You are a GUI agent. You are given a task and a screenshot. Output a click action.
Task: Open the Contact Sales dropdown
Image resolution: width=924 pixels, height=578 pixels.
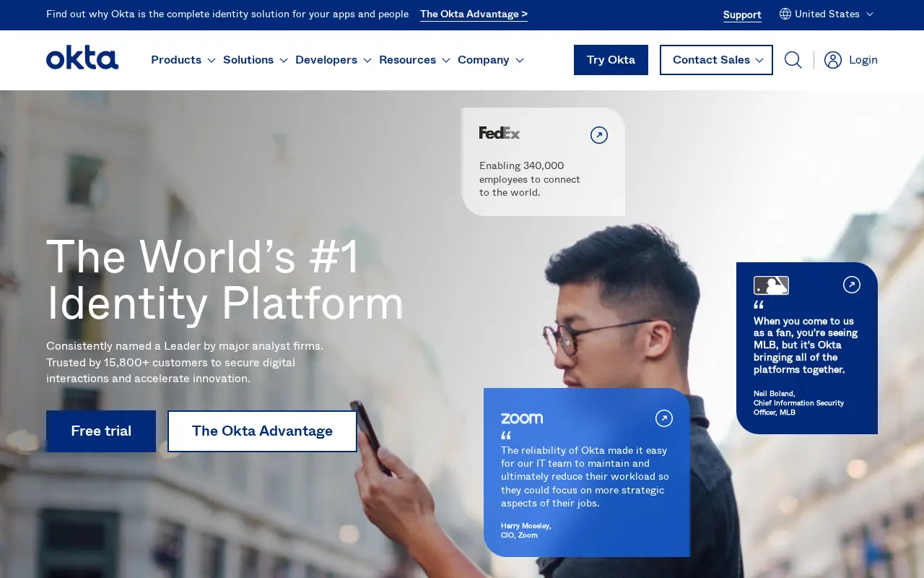716,60
